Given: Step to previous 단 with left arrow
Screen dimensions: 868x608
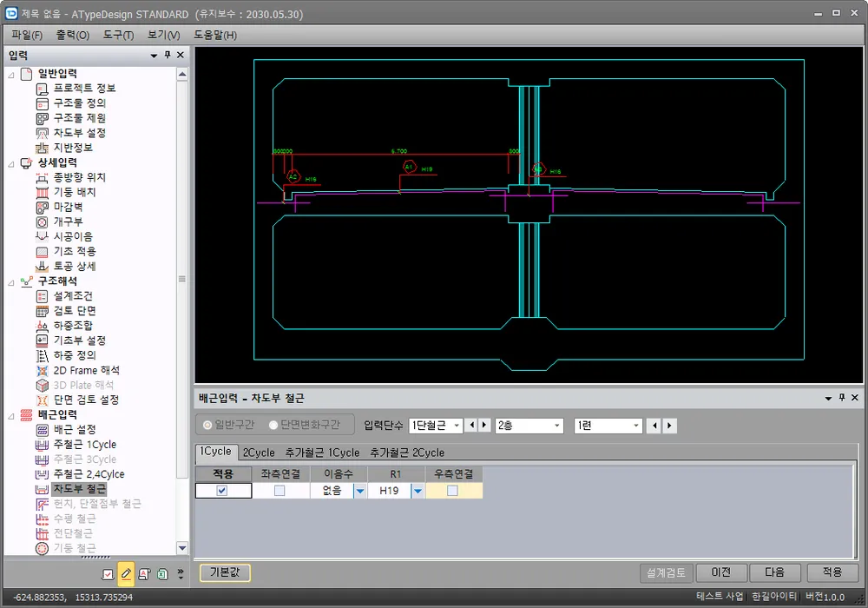Looking at the screenshot, I should pos(471,426).
